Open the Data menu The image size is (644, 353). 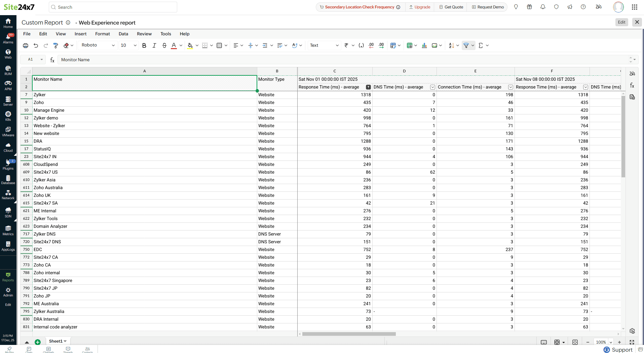(123, 34)
